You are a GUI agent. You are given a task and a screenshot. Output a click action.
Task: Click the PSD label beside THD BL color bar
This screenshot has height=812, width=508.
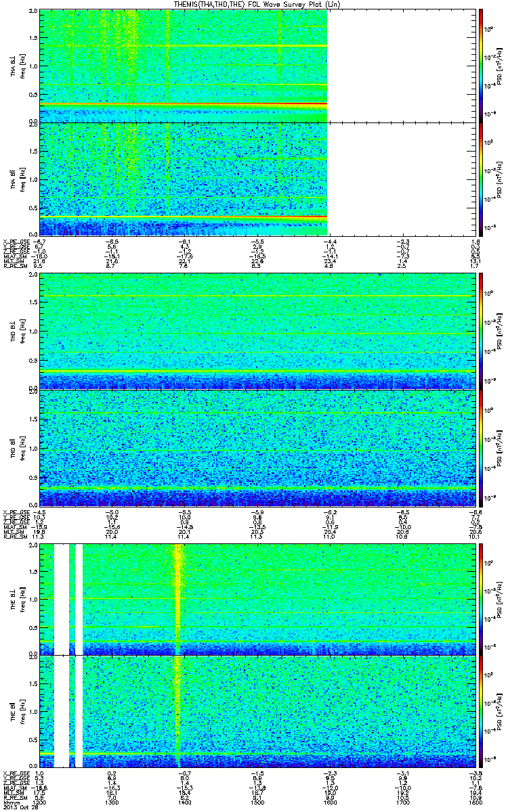501,330
